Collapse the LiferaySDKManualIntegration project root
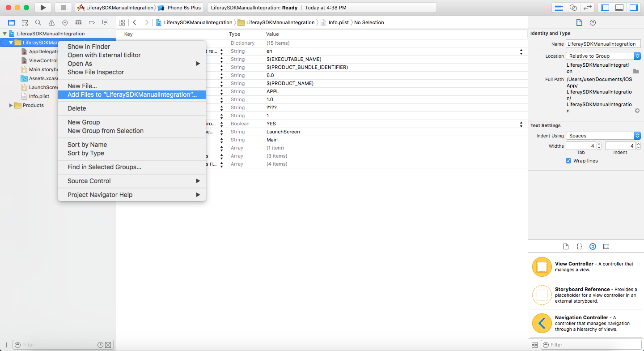Viewport: 644px width, 351px height. click(5, 34)
